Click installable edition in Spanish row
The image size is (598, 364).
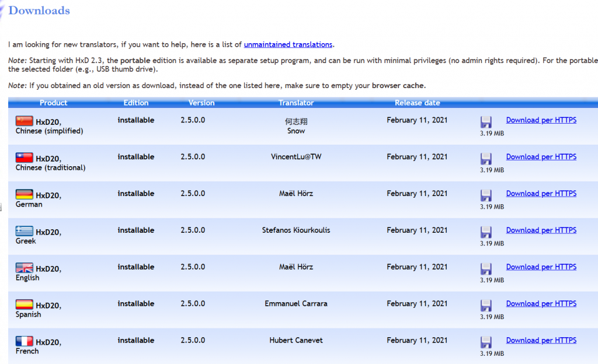(135, 303)
